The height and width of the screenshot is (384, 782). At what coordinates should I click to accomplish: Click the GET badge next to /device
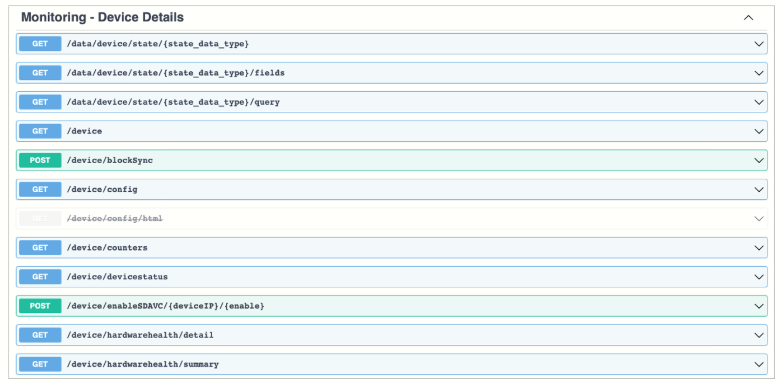(x=40, y=131)
